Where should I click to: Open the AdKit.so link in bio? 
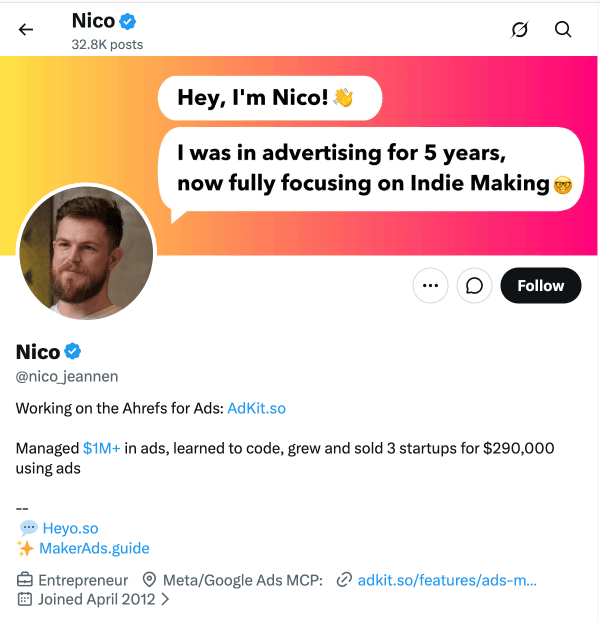click(x=256, y=408)
